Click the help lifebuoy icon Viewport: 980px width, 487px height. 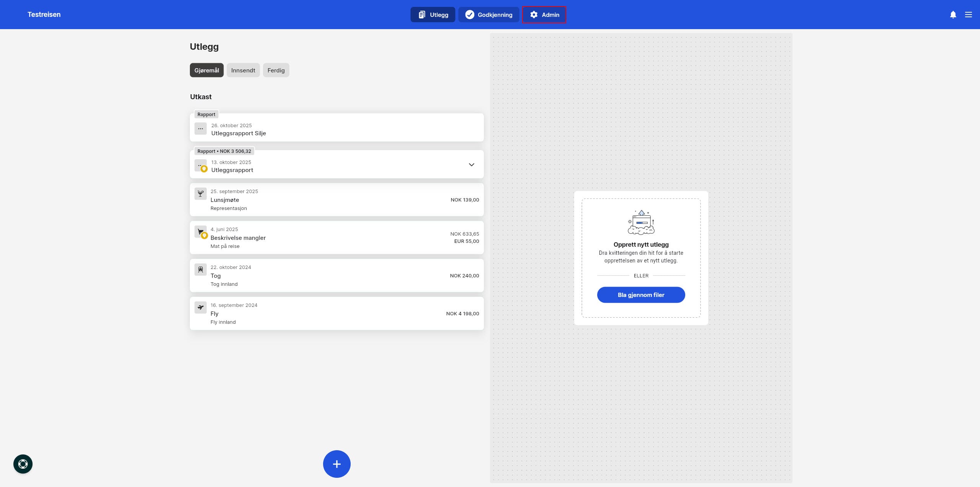[x=23, y=464]
